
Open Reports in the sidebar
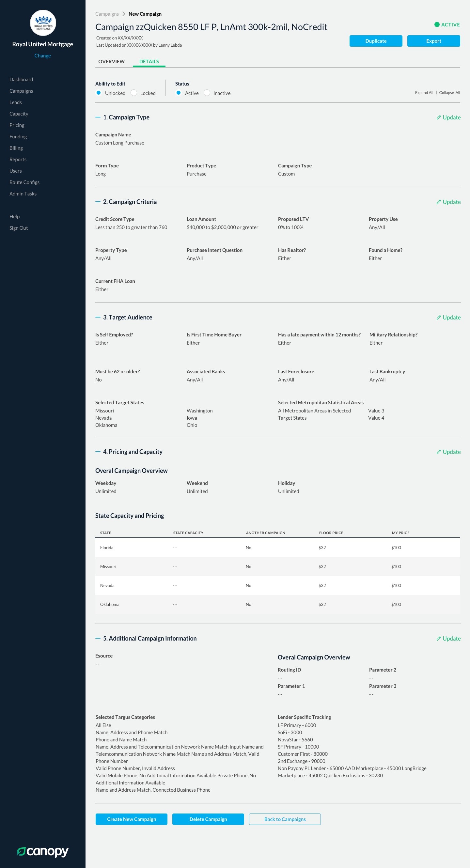tap(18, 160)
